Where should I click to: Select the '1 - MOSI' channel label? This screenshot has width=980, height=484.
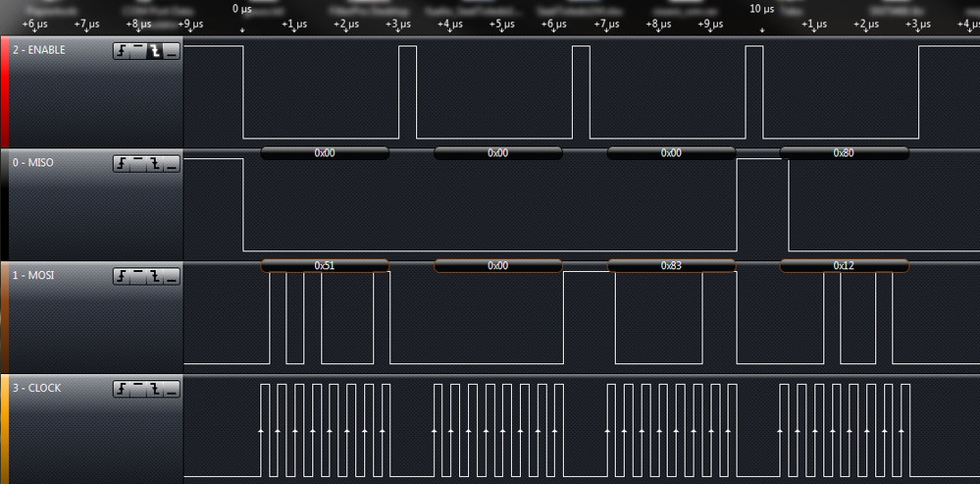pos(33,275)
